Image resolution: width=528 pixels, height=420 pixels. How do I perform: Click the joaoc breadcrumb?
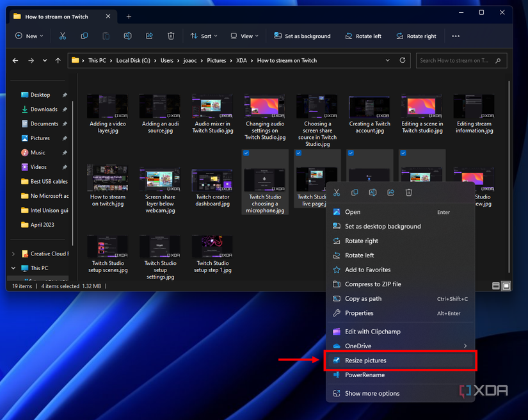pyautogui.click(x=190, y=61)
